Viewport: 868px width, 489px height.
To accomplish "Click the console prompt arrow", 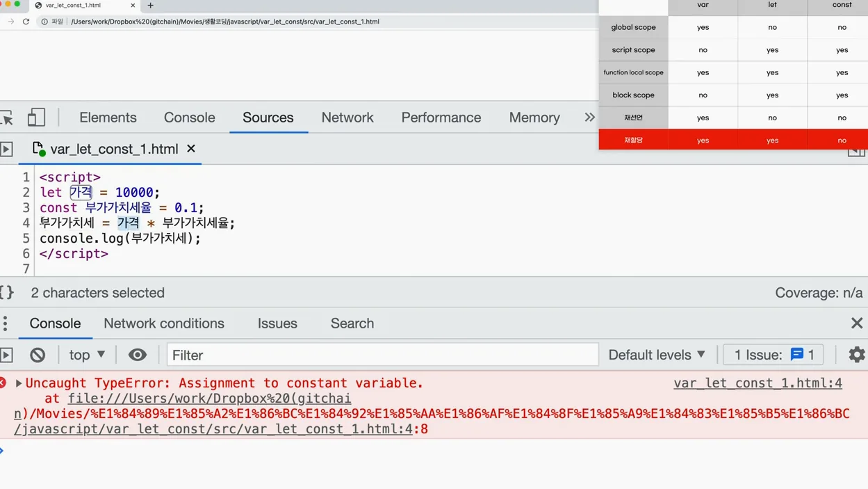I will (3, 451).
